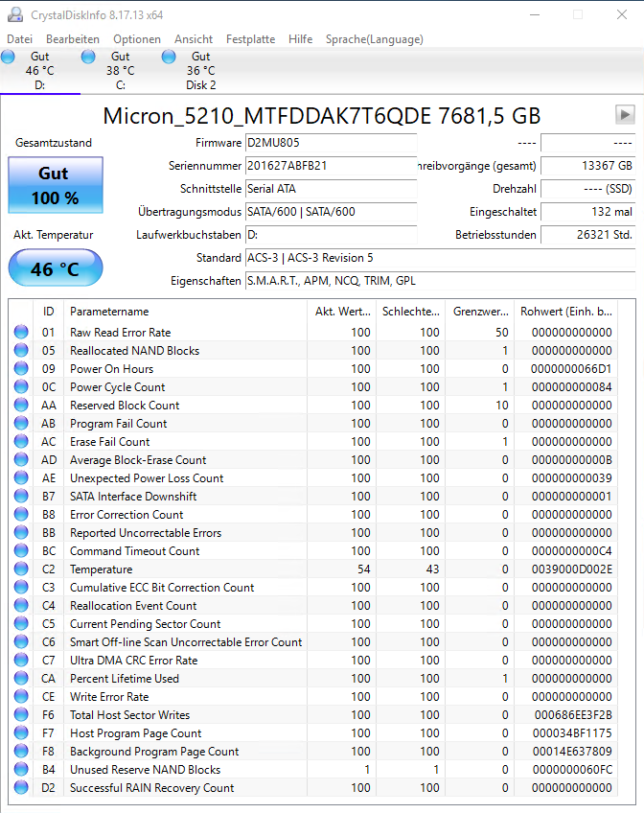Open the Festplatte menu

[x=250, y=39]
